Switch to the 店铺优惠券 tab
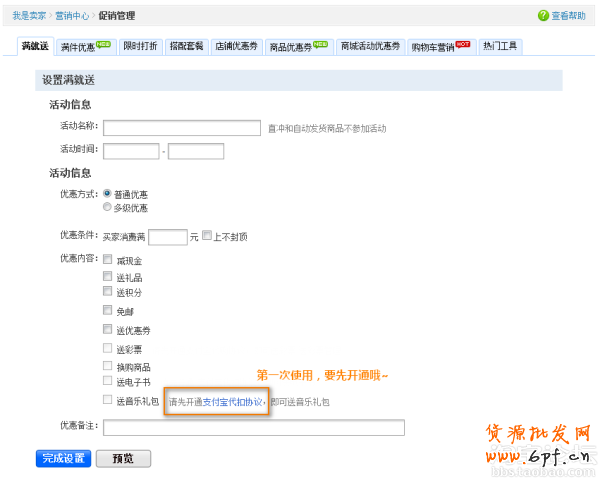Image resolution: width=600 pixels, height=478 pixels. coord(236,47)
